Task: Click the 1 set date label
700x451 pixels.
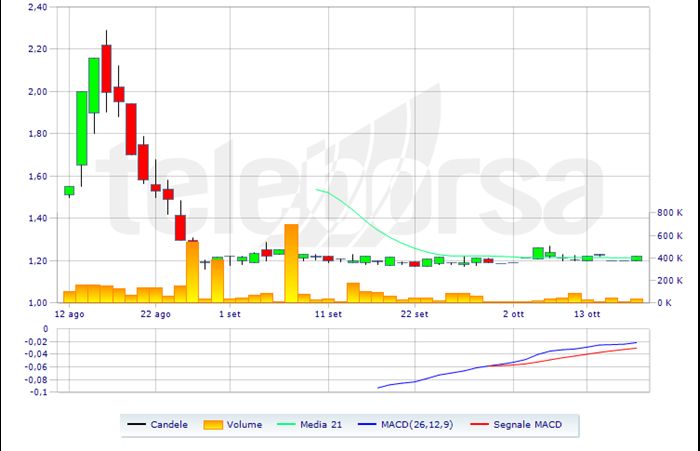Action: click(229, 314)
